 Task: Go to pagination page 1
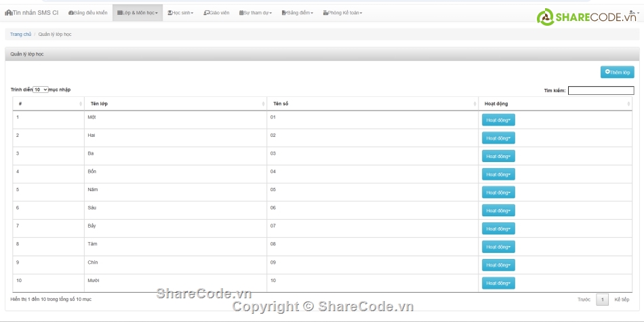602,300
